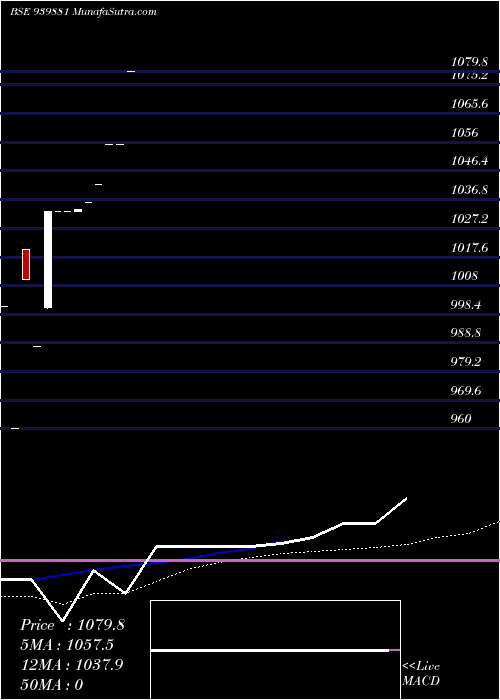Click the 979.2 price axis label

[466, 362]
